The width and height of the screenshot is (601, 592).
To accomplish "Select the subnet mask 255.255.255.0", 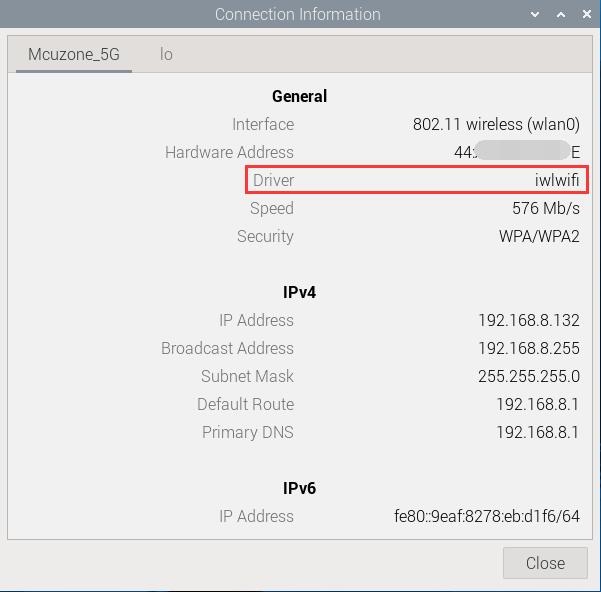I will [528, 376].
